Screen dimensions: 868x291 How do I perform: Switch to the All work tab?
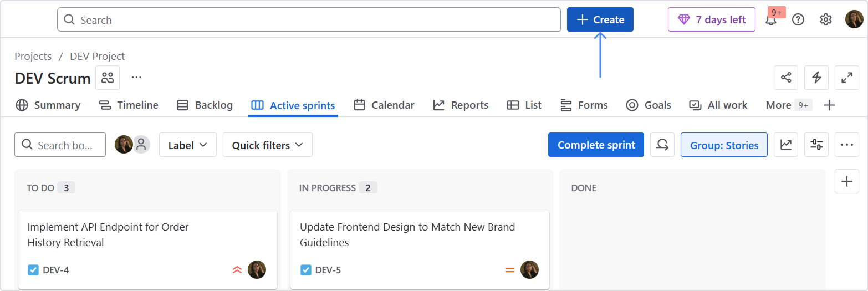pos(718,105)
